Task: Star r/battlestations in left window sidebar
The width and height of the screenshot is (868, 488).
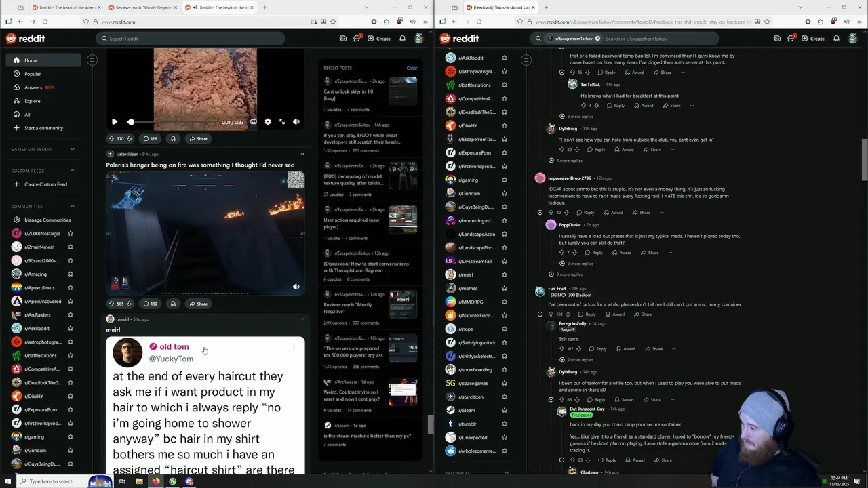Action: [x=71, y=355]
